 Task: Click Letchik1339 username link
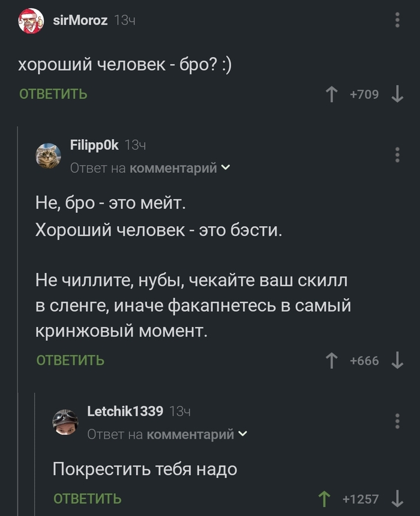click(x=125, y=411)
